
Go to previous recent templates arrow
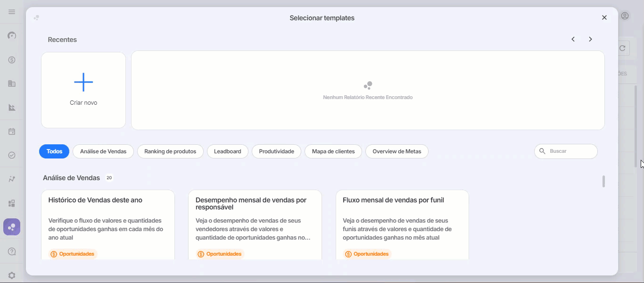click(x=573, y=39)
